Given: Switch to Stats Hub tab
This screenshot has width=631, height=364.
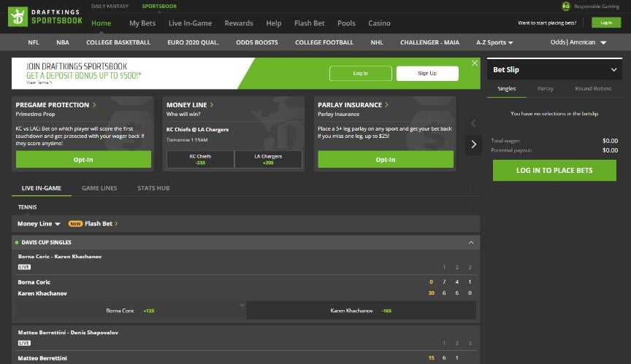Looking at the screenshot, I should coord(153,188).
